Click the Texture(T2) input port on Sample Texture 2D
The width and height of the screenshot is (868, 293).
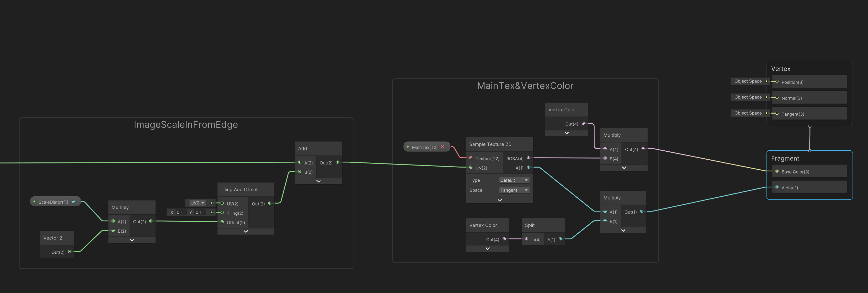471,158
